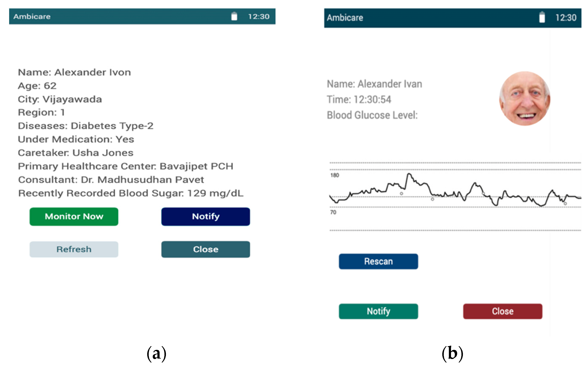Screen dimensions: 588x369
Task: Tap the Recently Recorded Blood Sugar line
Action: 131,193
